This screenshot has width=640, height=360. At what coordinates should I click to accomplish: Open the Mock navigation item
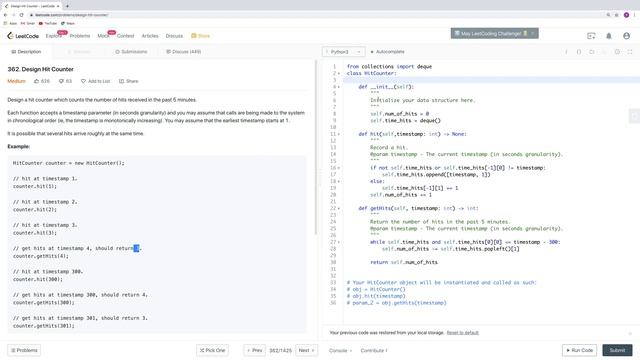(103, 36)
